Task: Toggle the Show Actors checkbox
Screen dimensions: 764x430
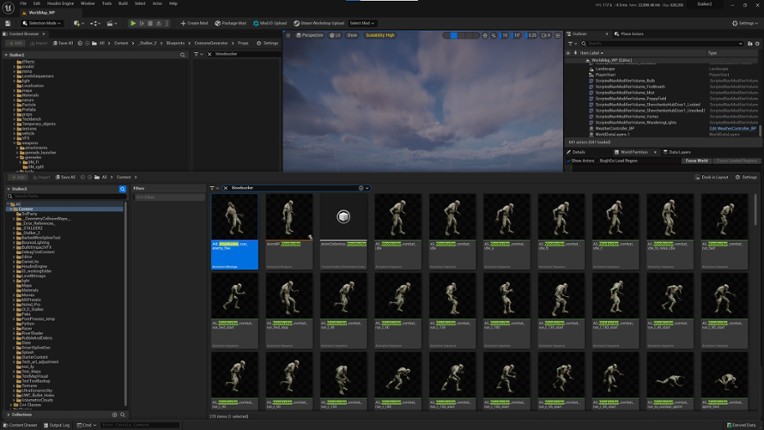Action: pos(570,160)
